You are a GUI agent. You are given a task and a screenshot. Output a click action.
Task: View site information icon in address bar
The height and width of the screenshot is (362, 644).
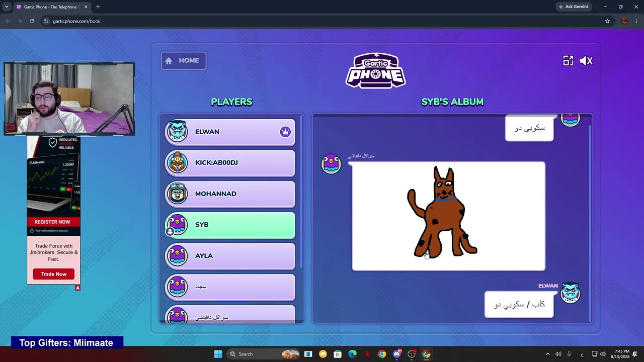tap(46, 21)
